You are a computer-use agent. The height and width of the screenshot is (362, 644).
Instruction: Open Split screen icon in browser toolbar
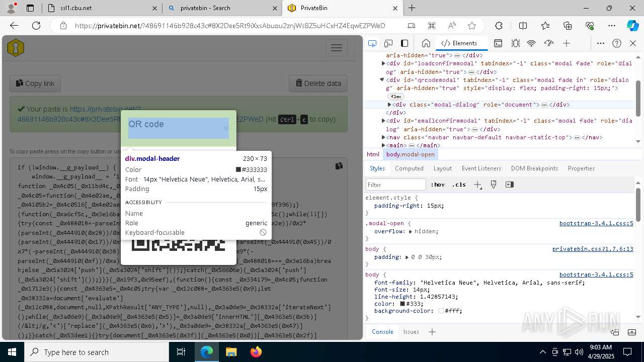point(523,26)
